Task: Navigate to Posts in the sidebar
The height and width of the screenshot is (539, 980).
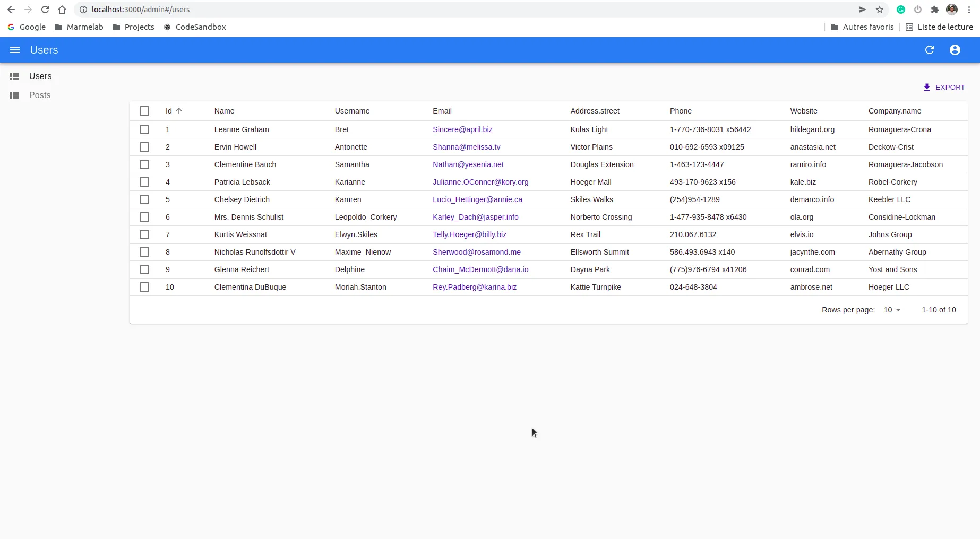Action: tap(39, 95)
